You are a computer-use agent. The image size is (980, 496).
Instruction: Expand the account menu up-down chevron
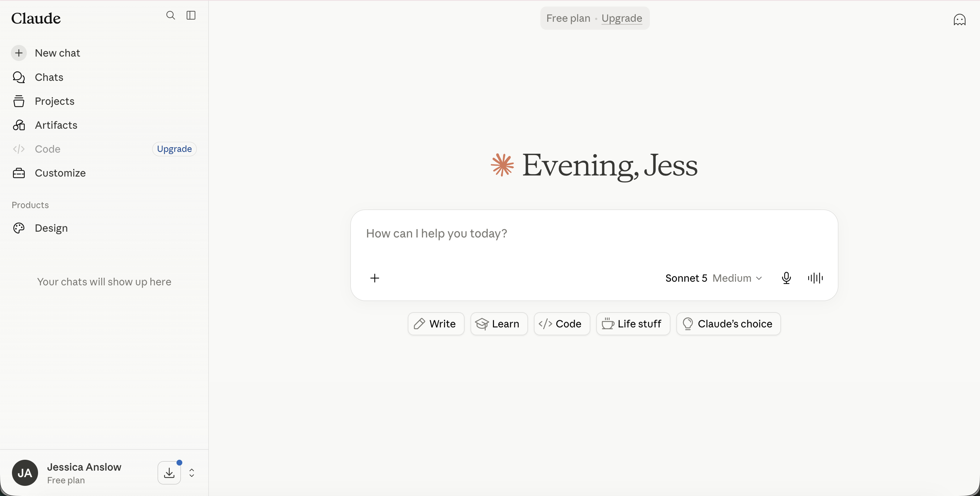tap(192, 473)
